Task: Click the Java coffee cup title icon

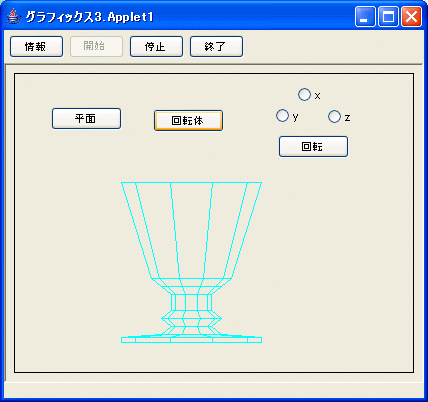Action: pyautogui.click(x=13, y=16)
